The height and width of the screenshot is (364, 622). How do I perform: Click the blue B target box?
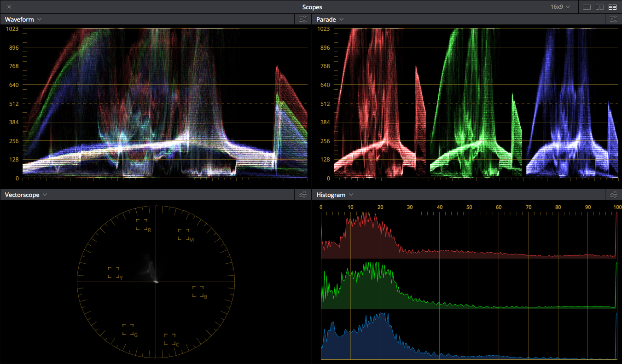198,291
